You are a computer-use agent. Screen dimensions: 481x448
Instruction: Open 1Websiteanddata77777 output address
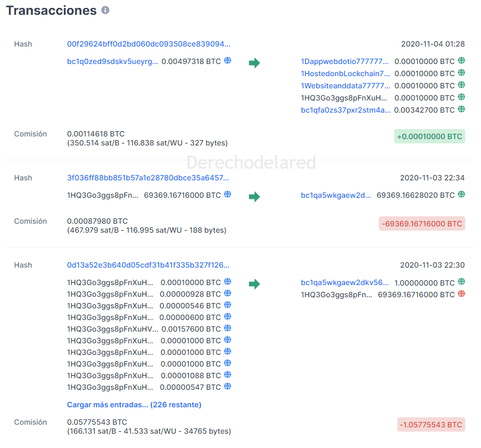pyautogui.click(x=345, y=86)
